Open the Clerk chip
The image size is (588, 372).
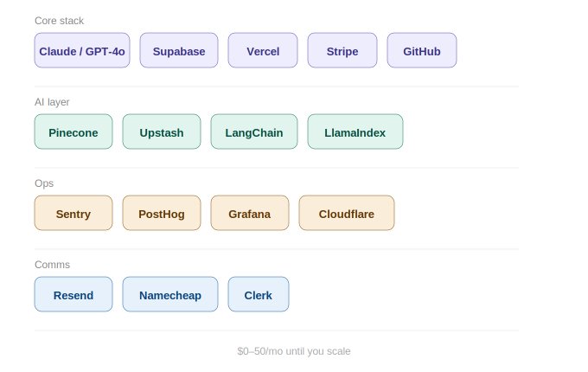coord(259,295)
